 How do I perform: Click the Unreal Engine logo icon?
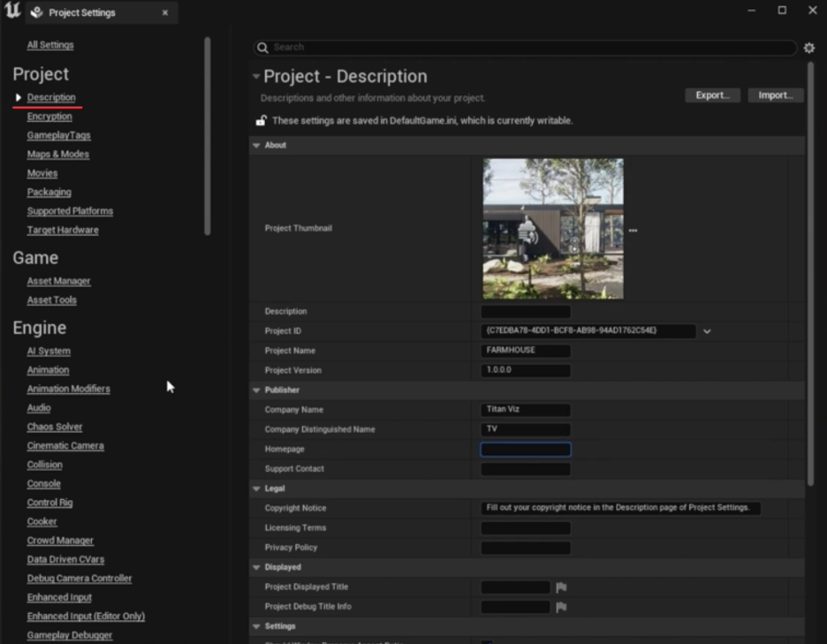[x=11, y=11]
